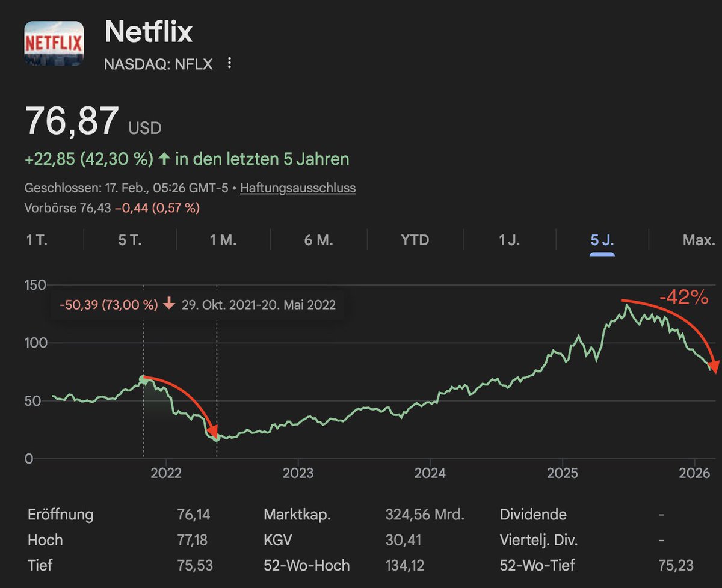The width and height of the screenshot is (722, 588).
Task: Select the 5 T. time range tab
Action: pyautogui.click(x=130, y=240)
